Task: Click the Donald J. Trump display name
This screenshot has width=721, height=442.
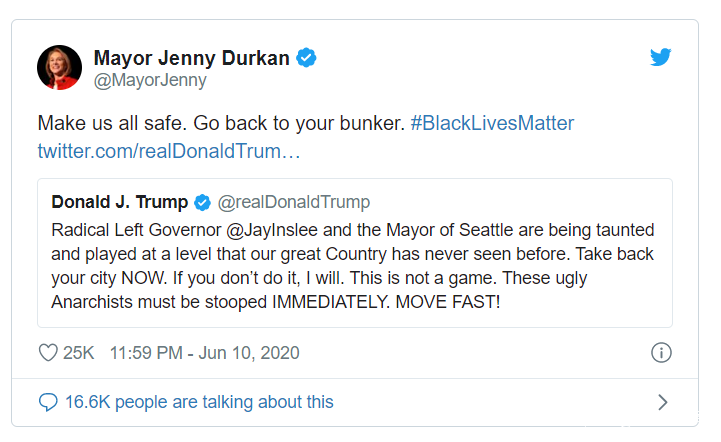Action: (119, 202)
